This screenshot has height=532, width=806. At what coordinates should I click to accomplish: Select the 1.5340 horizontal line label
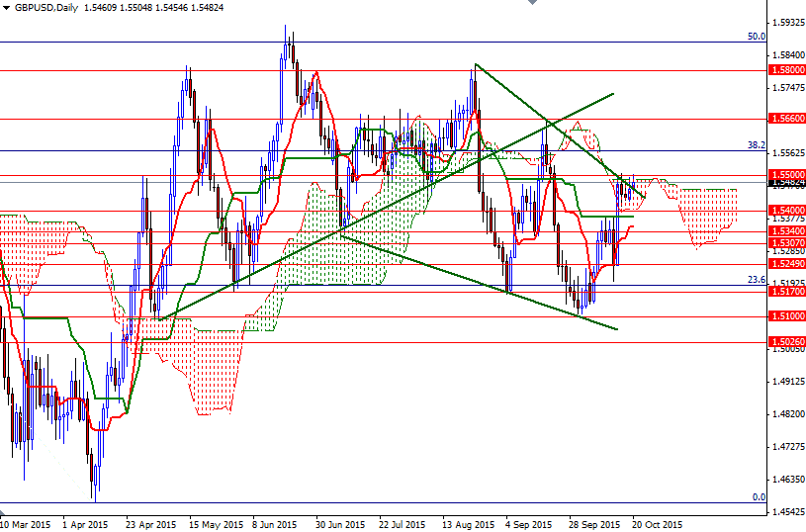click(786, 231)
